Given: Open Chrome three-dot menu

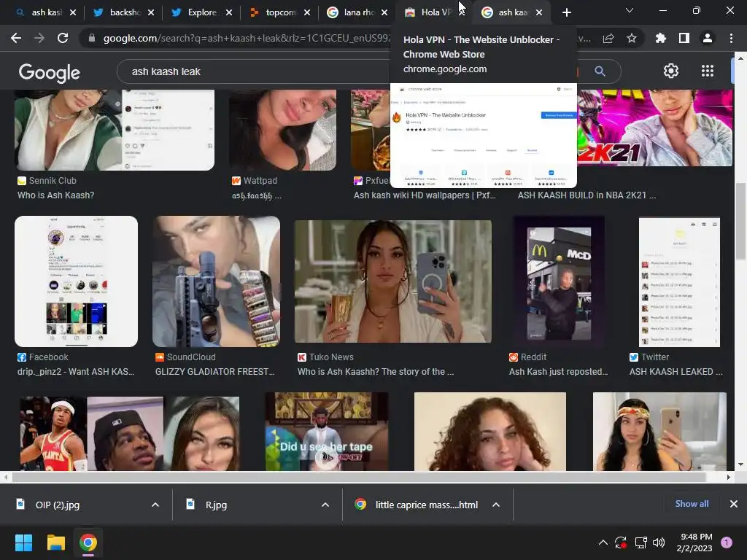Looking at the screenshot, I should click(x=731, y=38).
